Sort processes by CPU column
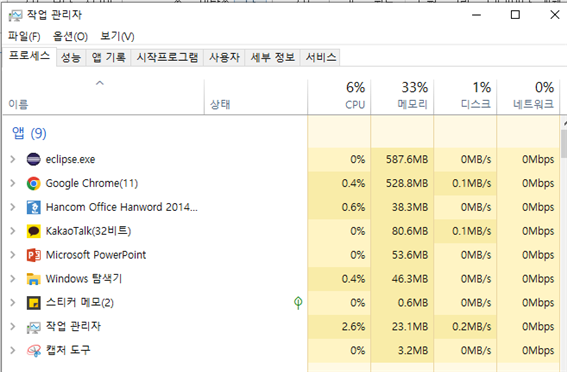This screenshot has width=567, height=376. click(x=339, y=96)
